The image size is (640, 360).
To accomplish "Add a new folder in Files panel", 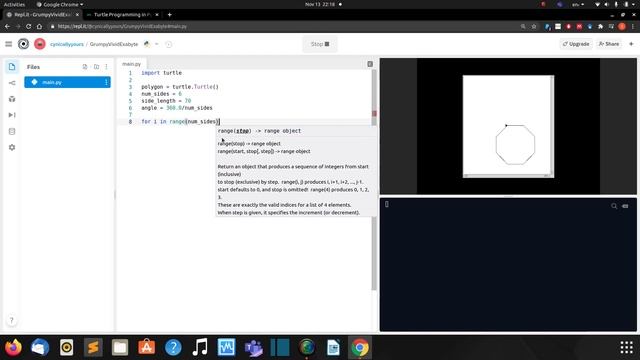I will click(96, 67).
